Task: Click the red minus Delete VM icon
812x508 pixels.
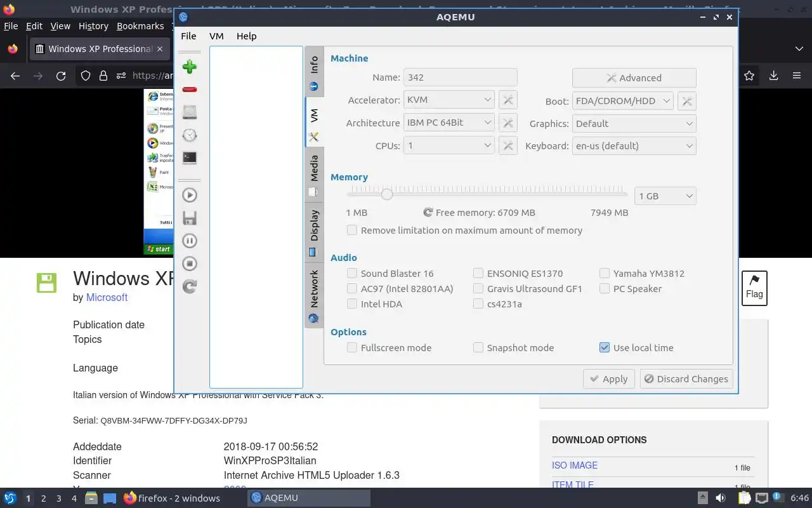Action: (189, 90)
